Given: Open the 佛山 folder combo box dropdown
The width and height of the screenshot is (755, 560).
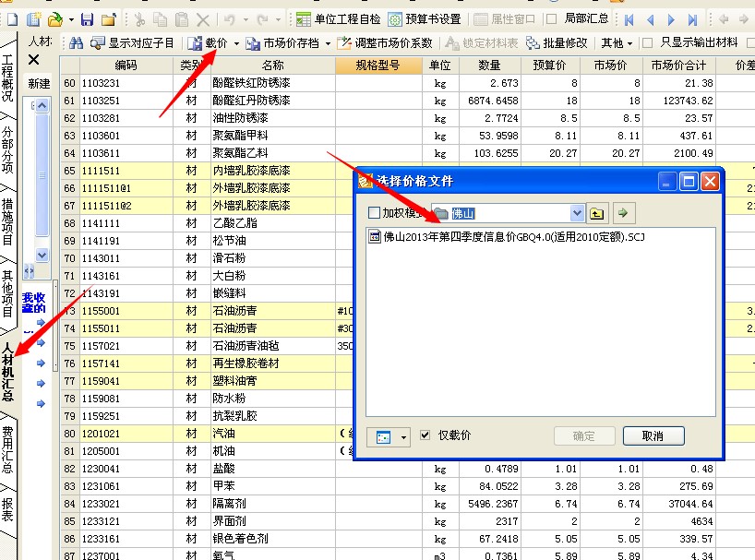Looking at the screenshot, I should pyautogui.click(x=577, y=212).
